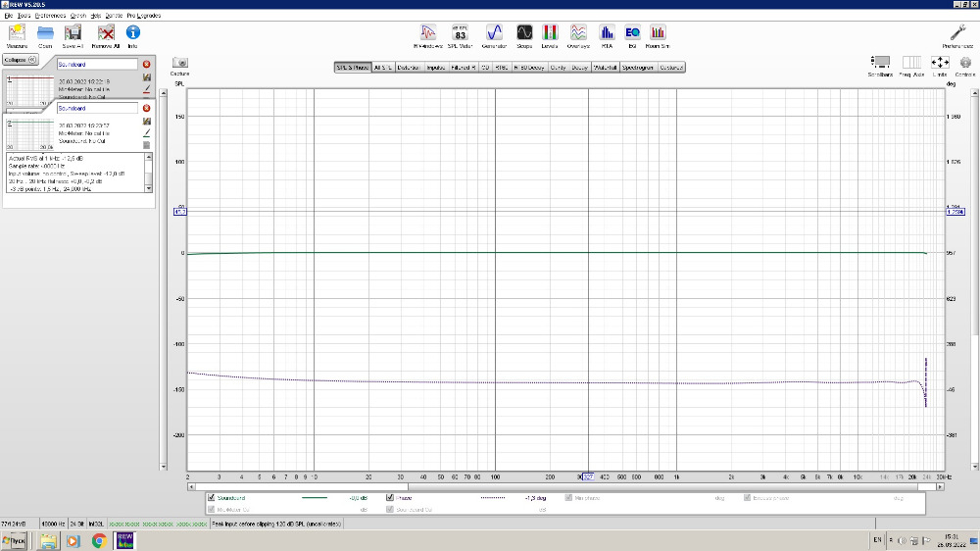Viewport: 980px width, 551px height.
Task: Open Chrome from the taskbar
Action: 99,540
